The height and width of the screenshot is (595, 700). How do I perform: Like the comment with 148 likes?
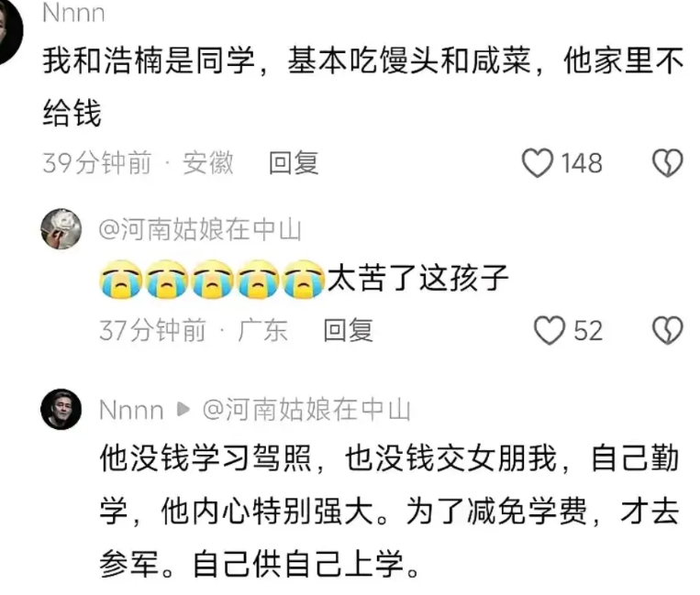click(x=538, y=163)
